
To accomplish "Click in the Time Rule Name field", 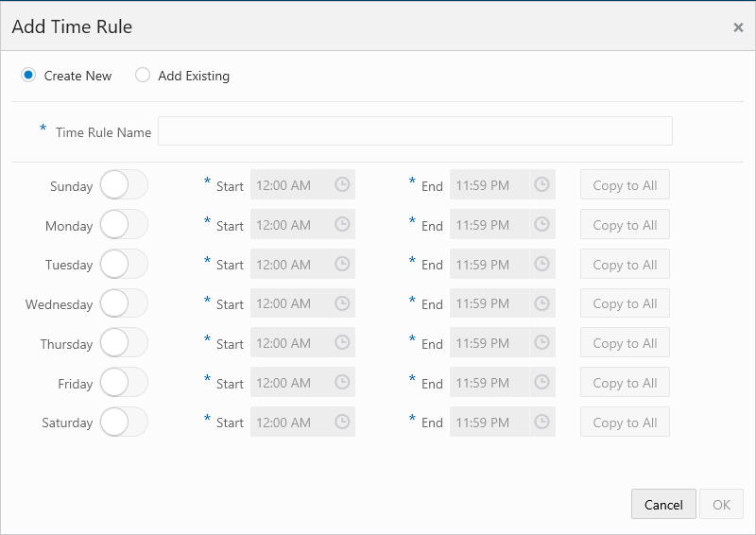I will point(415,130).
